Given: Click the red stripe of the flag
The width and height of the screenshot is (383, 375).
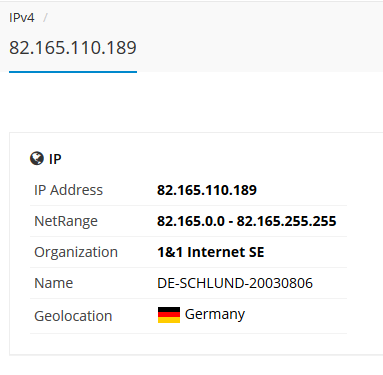Looking at the screenshot, I should coord(169,315).
